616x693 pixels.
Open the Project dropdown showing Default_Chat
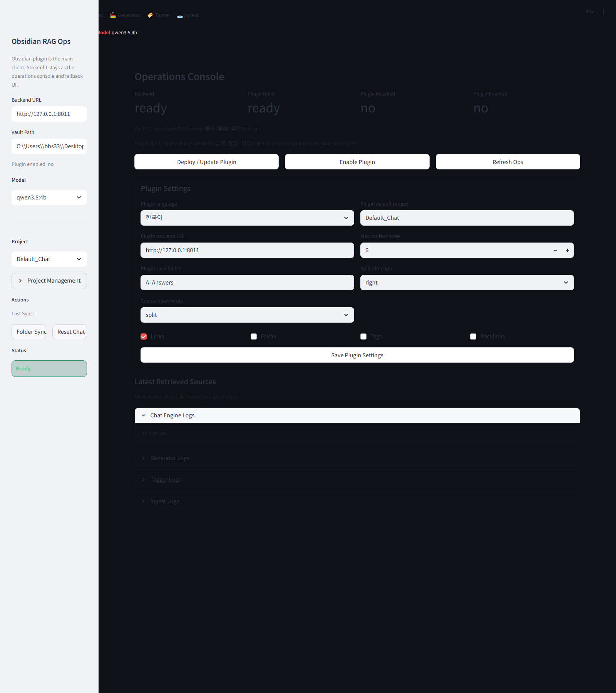49,259
